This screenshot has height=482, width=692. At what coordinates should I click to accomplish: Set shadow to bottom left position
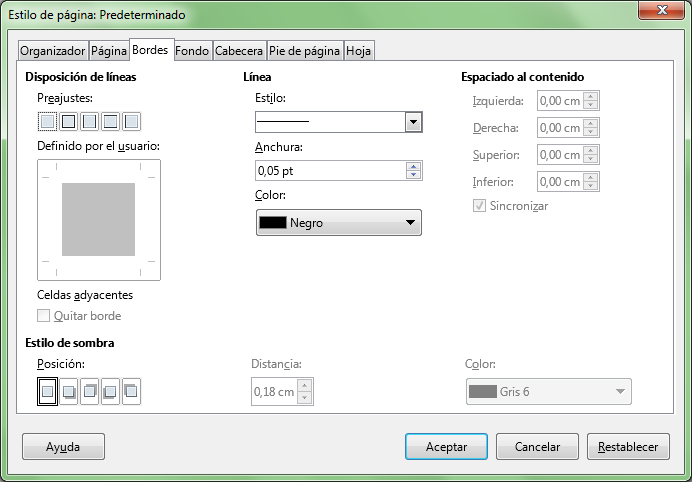click(111, 392)
